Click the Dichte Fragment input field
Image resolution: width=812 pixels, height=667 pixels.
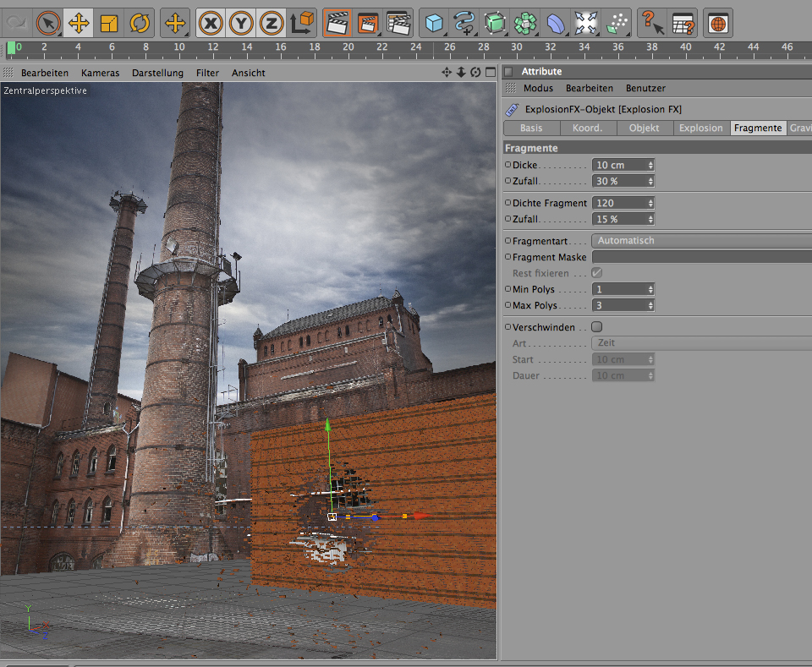(x=619, y=203)
